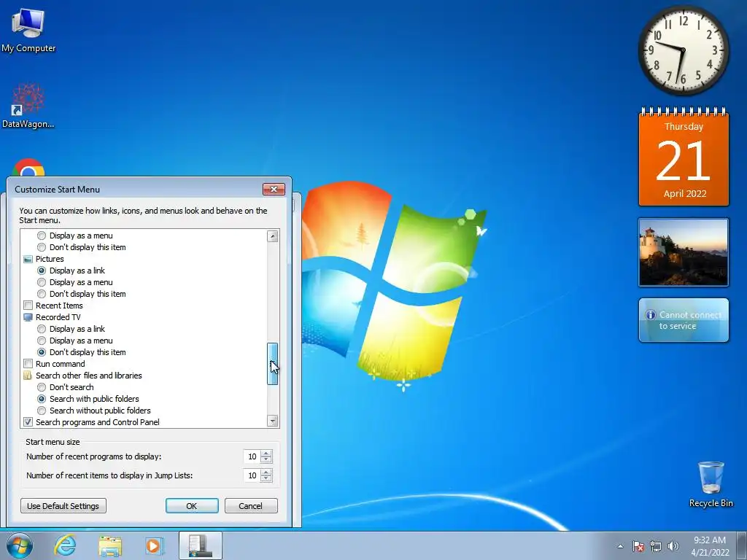This screenshot has height=560, width=747.
Task: Click the Pictures folder icon in the list
Action: pyautogui.click(x=28, y=259)
